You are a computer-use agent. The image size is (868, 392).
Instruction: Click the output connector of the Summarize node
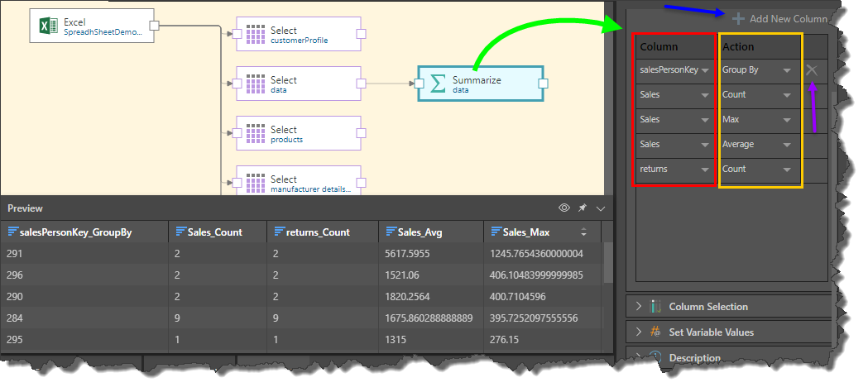[543, 84]
